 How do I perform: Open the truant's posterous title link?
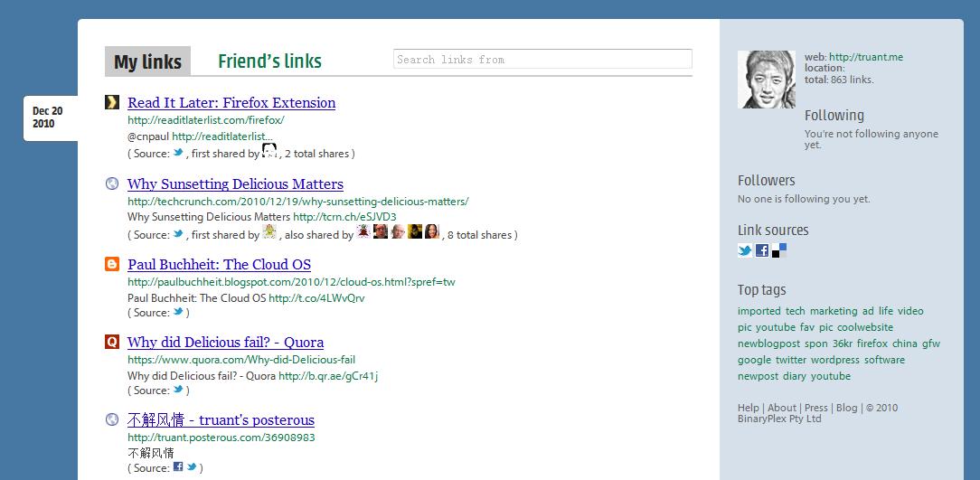(221, 419)
